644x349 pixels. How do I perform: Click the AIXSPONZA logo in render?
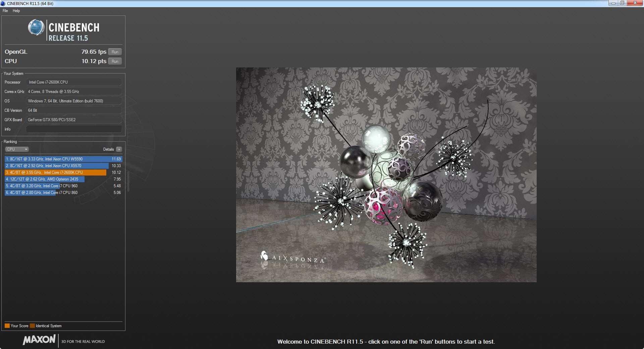pos(293,258)
